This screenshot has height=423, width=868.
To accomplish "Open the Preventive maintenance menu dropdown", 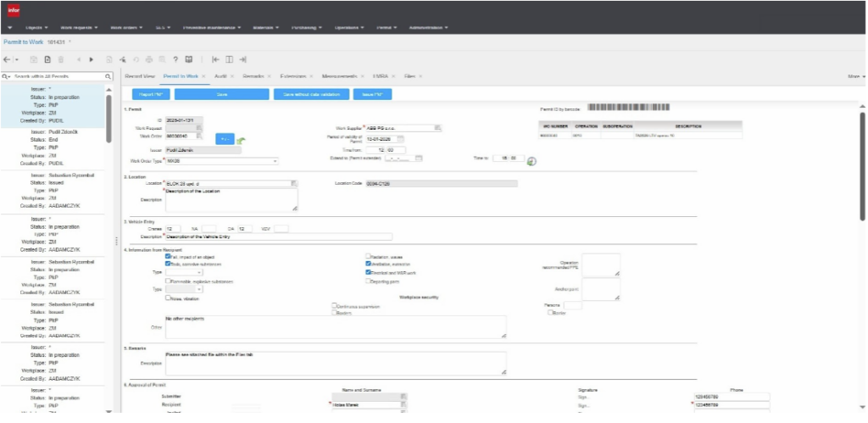I will pyautogui.click(x=212, y=27).
